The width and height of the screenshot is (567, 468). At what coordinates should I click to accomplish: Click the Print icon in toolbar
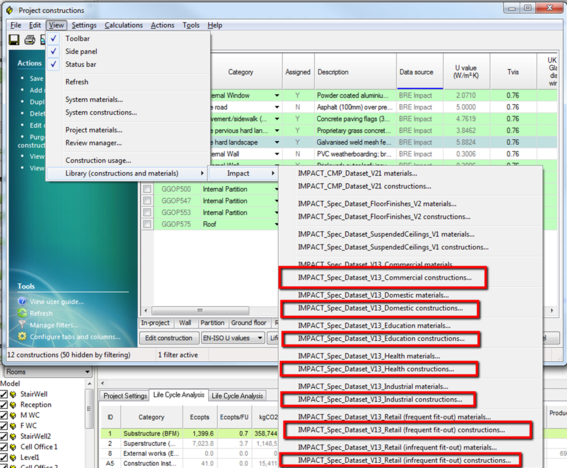[30, 39]
